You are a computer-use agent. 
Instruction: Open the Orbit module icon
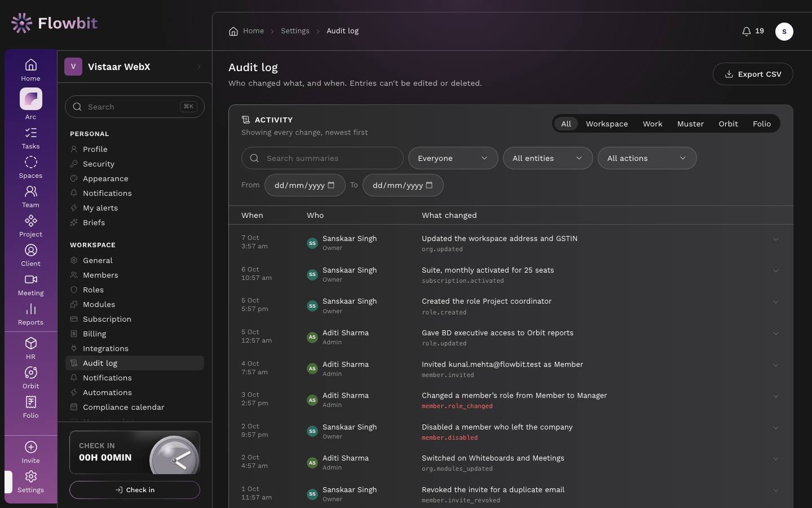(31, 373)
